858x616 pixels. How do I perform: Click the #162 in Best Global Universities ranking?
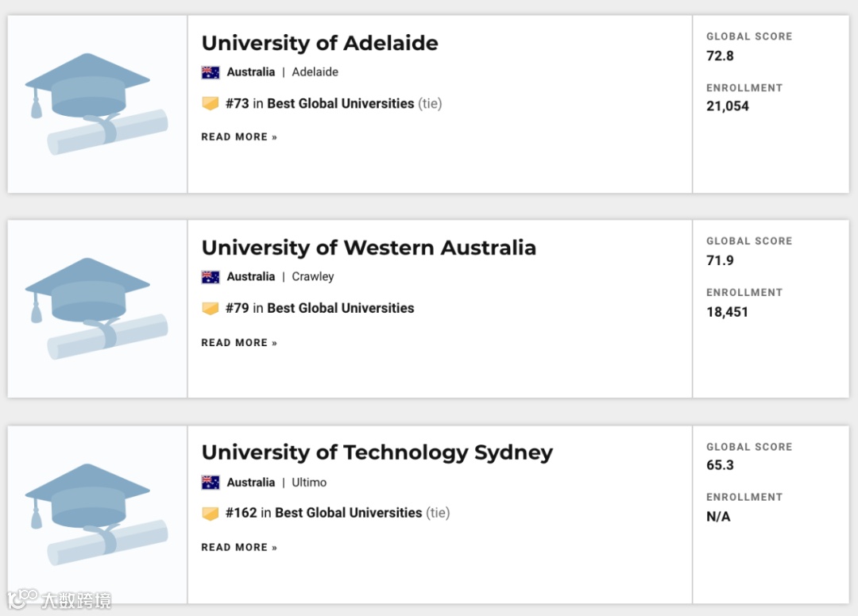click(x=336, y=513)
